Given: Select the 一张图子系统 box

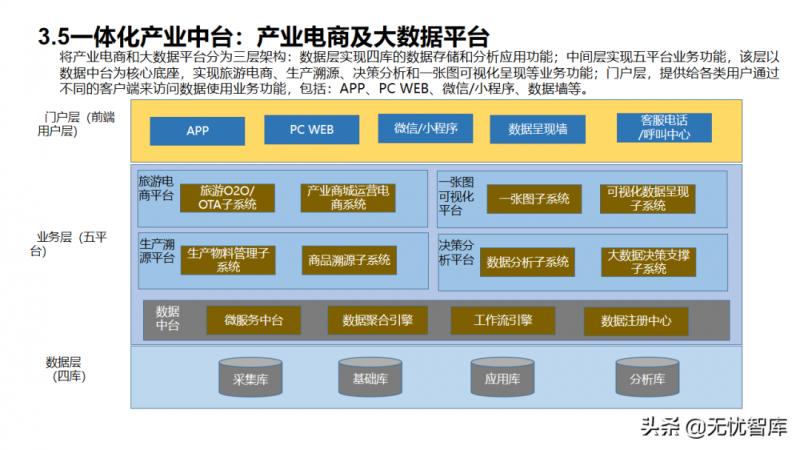Looking at the screenshot, I should click(534, 199).
